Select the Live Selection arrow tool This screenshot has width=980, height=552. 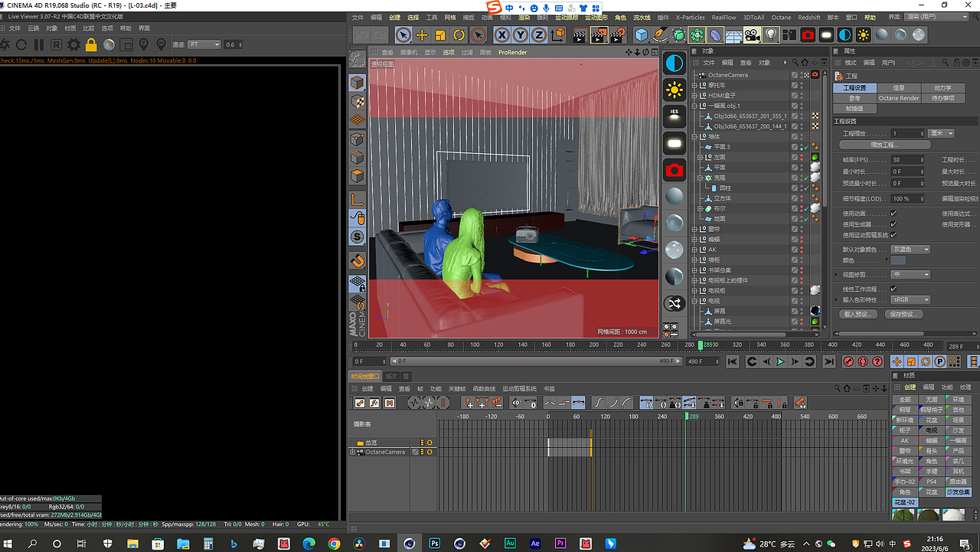(403, 34)
